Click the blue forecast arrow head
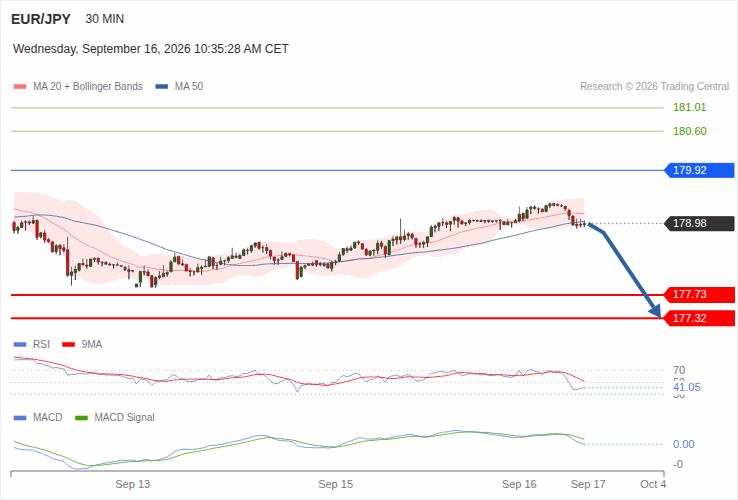Image resolution: width=738 pixels, height=500 pixels. tap(656, 311)
